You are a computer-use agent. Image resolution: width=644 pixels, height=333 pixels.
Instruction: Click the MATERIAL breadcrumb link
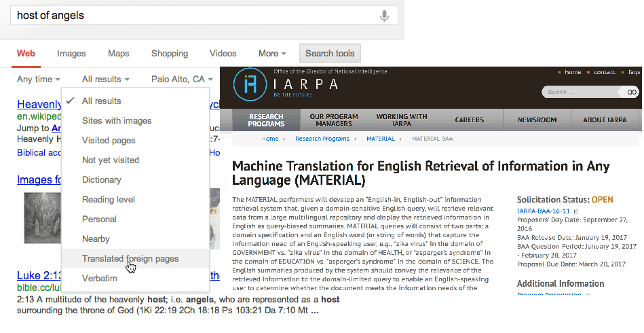(x=381, y=139)
